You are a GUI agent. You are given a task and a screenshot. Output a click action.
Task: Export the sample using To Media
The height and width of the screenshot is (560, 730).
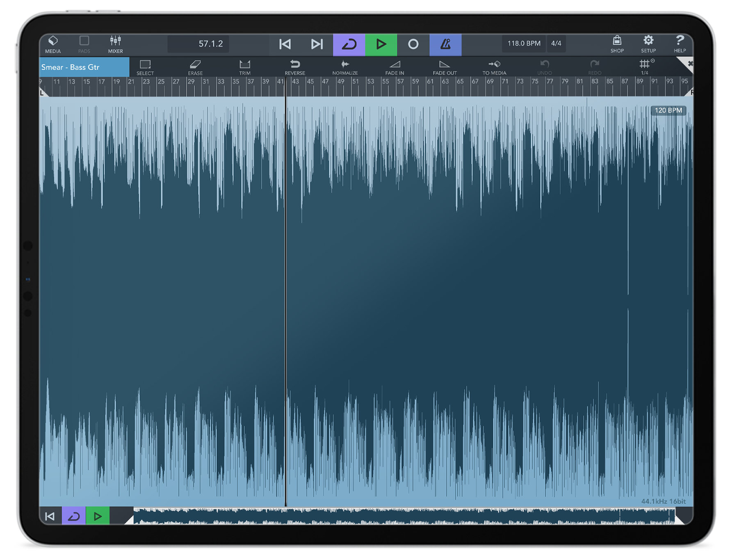(x=494, y=67)
